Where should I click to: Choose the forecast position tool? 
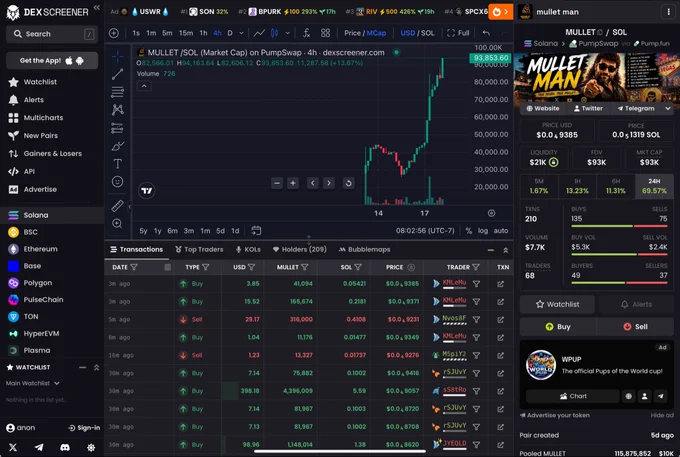pos(118,128)
